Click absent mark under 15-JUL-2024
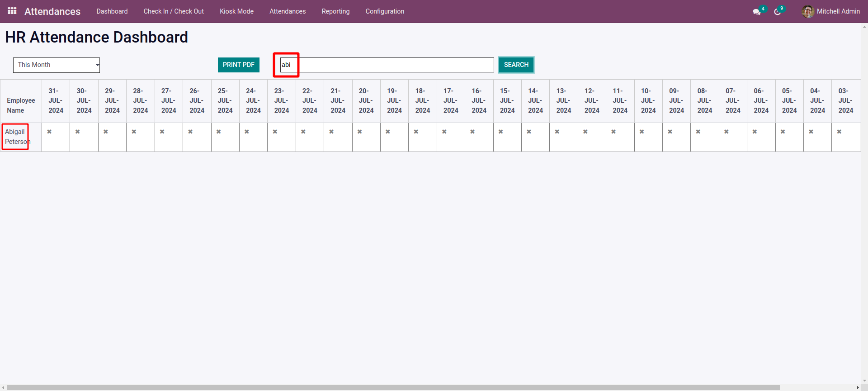Image resolution: width=868 pixels, height=391 pixels. pyautogui.click(x=500, y=132)
